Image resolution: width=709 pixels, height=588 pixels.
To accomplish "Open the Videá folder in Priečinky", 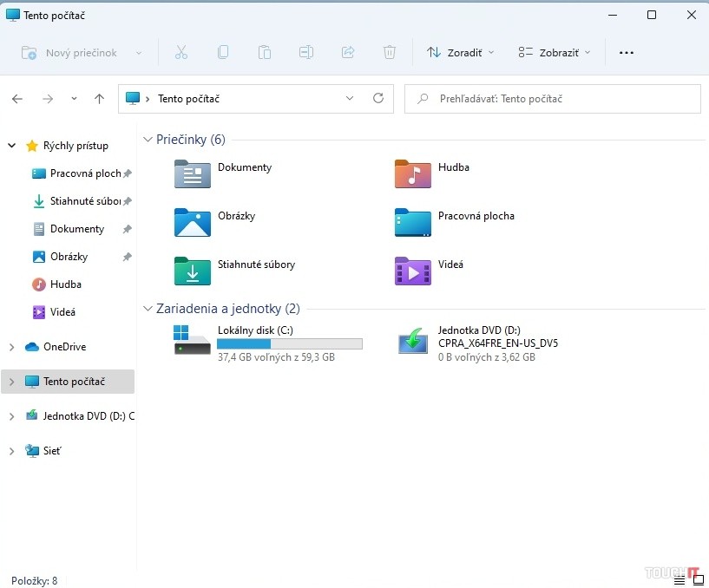I will [413, 271].
